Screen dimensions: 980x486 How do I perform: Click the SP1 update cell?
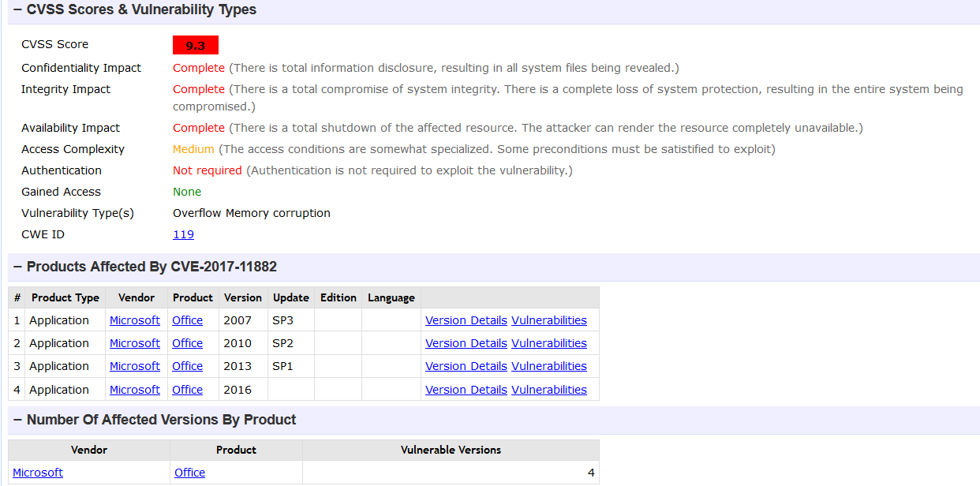pyautogui.click(x=291, y=366)
